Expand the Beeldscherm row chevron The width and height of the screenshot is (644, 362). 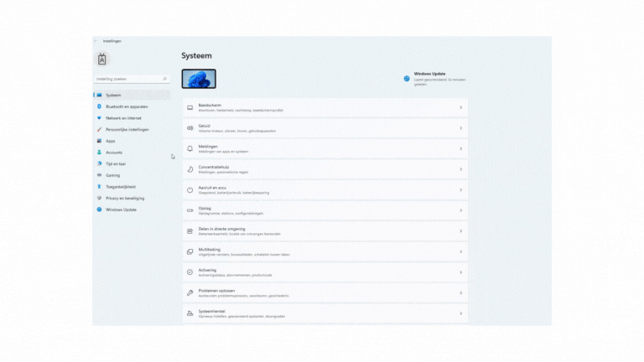click(461, 107)
